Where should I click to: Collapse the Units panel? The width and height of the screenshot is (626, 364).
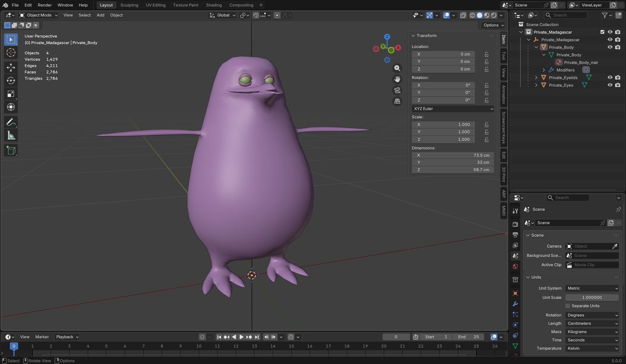pos(528,277)
